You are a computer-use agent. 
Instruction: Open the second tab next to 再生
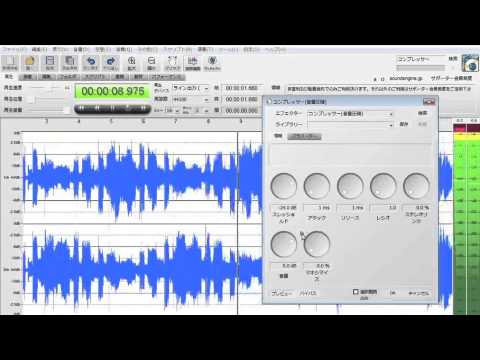tap(27, 77)
